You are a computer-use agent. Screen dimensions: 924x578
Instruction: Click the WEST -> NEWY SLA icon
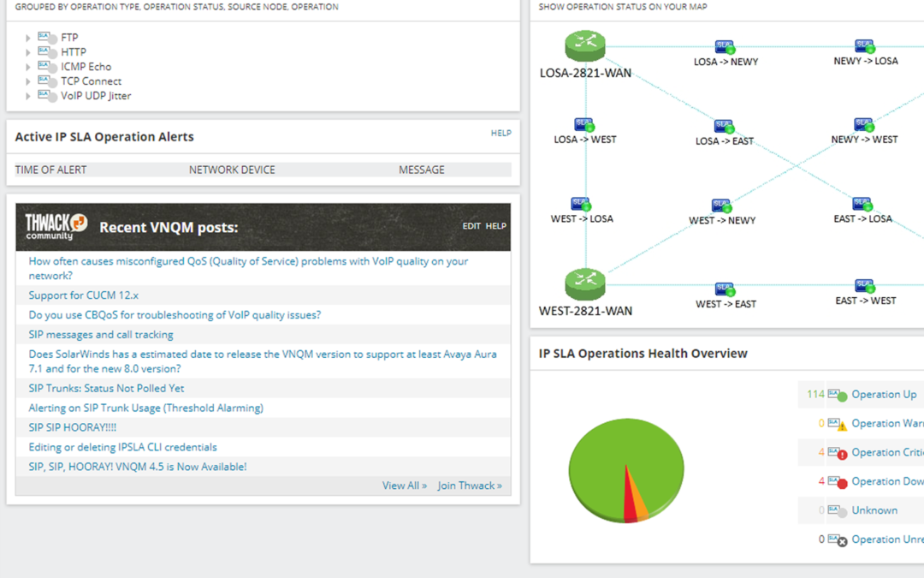click(722, 206)
